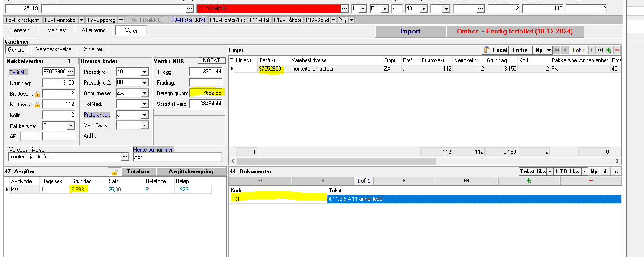The height and width of the screenshot is (257, 644).
Task: Expand the Preferanser dropdown showing J
Action: coord(144,115)
